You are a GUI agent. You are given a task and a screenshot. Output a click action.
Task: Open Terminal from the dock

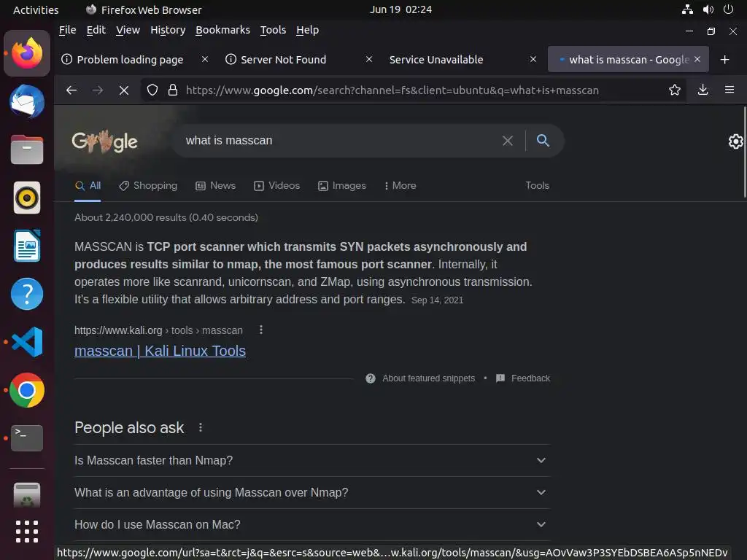[27, 438]
